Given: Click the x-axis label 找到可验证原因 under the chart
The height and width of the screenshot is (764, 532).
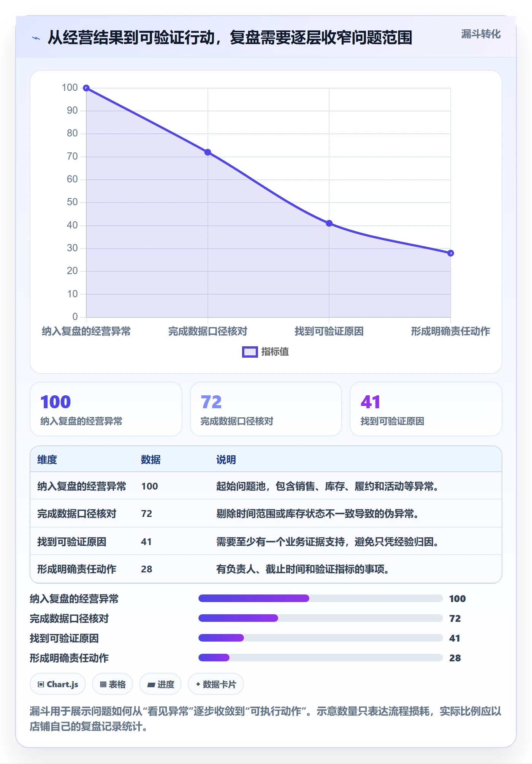Looking at the screenshot, I should [x=329, y=331].
